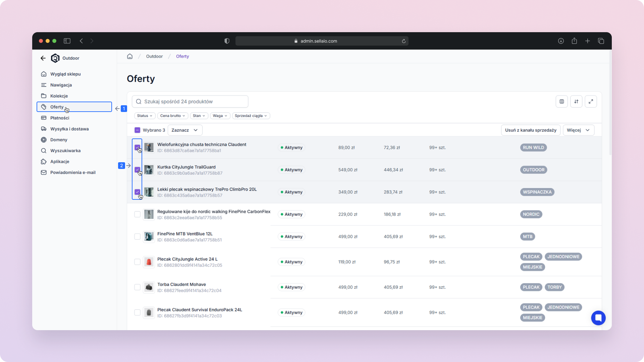
Task: Open the Zaznacz selection dropdown
Action: coord(185,130)
